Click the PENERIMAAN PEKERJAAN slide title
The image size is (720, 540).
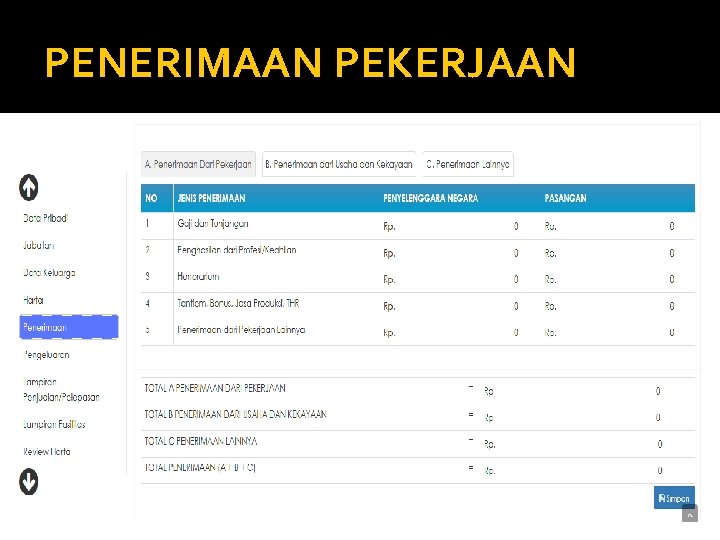(x=310, y=62)
